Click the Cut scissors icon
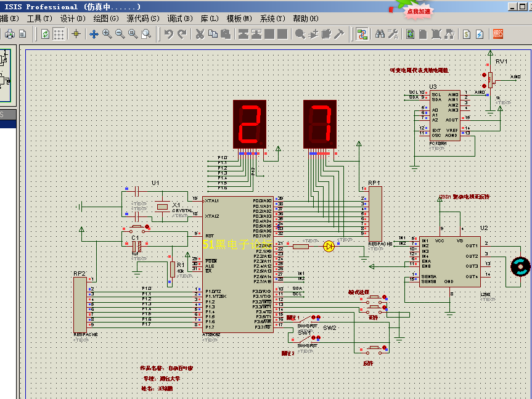 200,34
